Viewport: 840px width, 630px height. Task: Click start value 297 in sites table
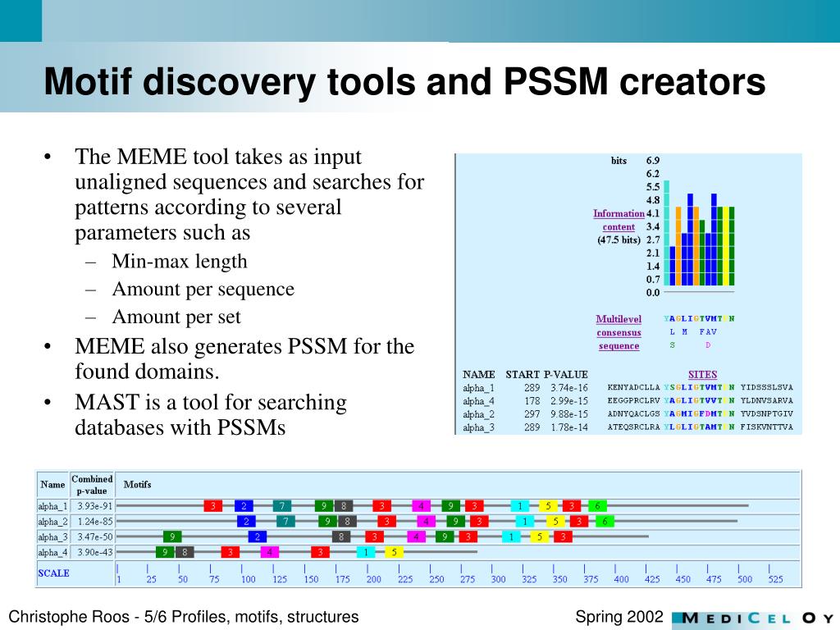tap(532, 414)
